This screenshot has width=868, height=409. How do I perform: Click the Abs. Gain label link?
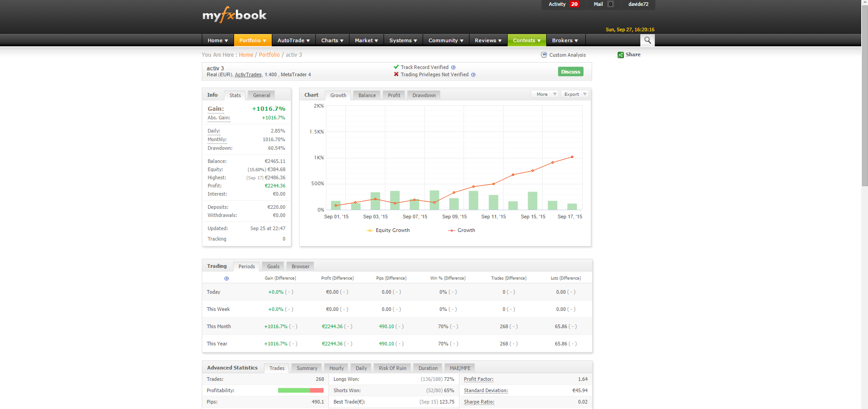[x=219, y=118]
